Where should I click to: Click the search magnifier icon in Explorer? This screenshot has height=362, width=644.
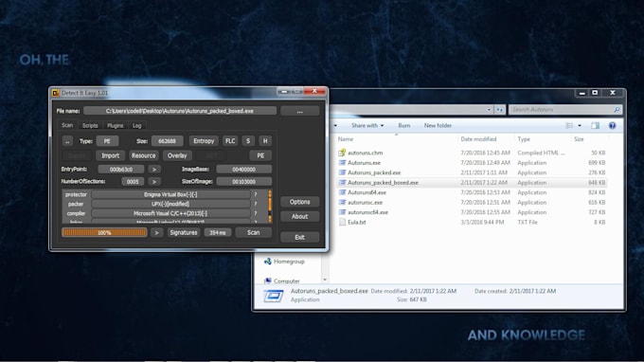pos(617,110)
